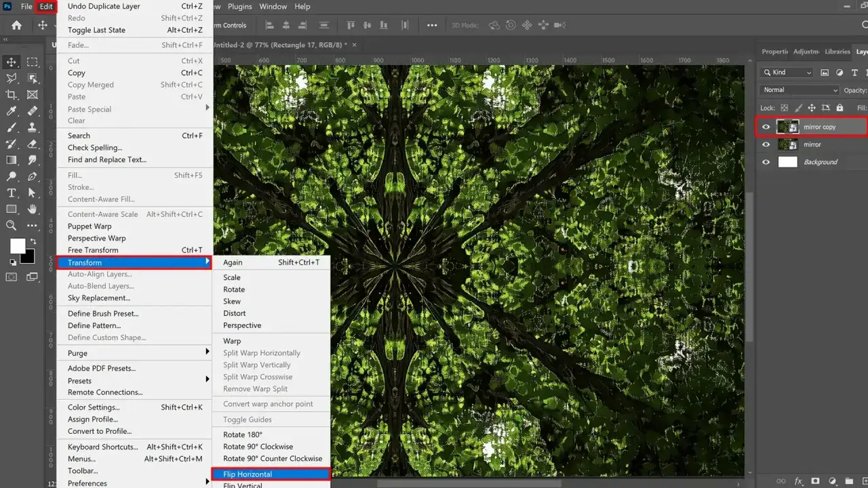Switch to the Adjustments panel tab
The image size is (868, 488).
[806, 52]
